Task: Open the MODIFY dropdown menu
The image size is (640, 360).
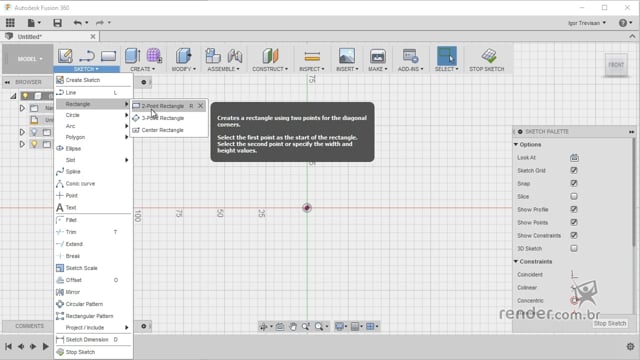Action: pos(184,69)
